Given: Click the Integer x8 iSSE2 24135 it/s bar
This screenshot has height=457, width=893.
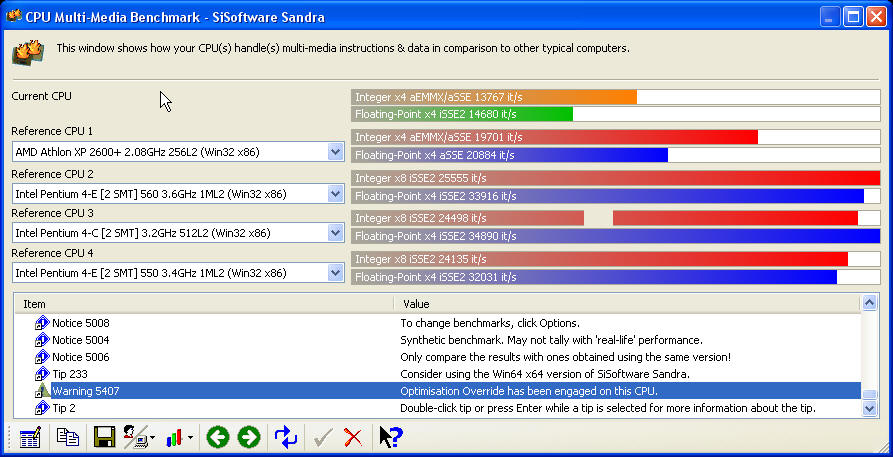Looking at the screenshot, I should (616, 259).
